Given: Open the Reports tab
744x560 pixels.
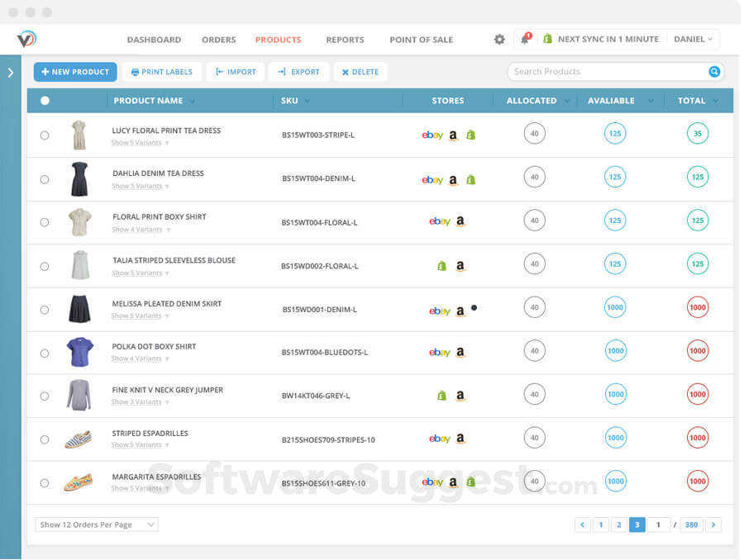Looking at the screenshot, I should click(x=345, y=40).
